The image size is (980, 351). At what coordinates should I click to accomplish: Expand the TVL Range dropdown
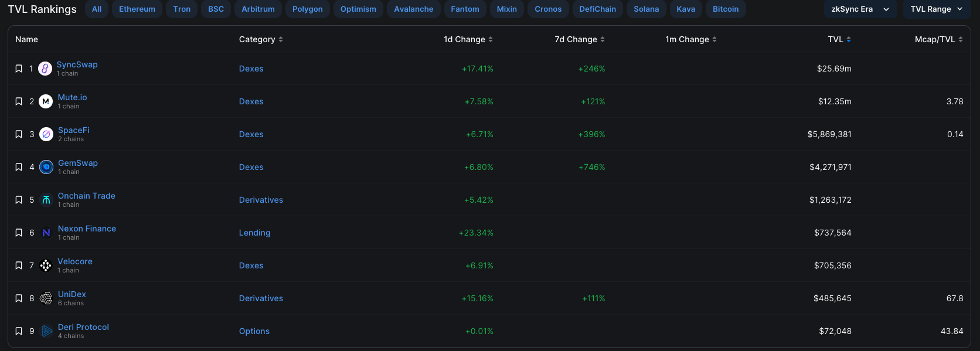pos(936,9)
